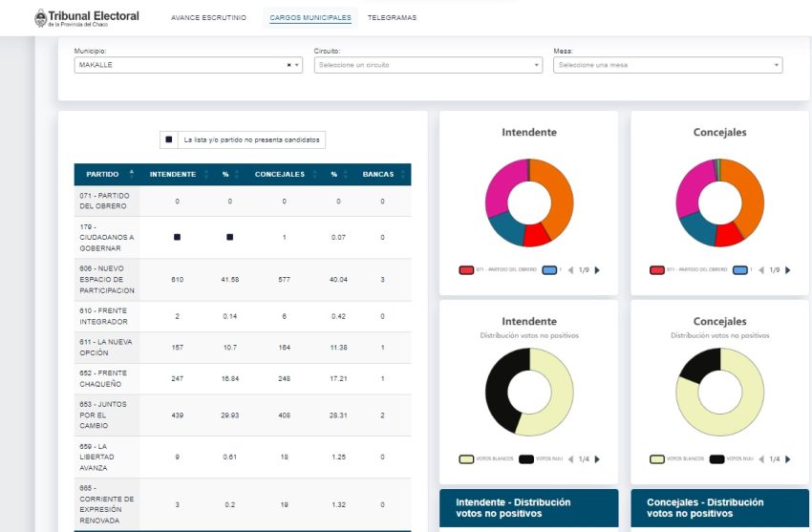The width and height of the screenshot is (812, 532).
Task: Open the Telegramas tab
Action: tap(392, 18)
